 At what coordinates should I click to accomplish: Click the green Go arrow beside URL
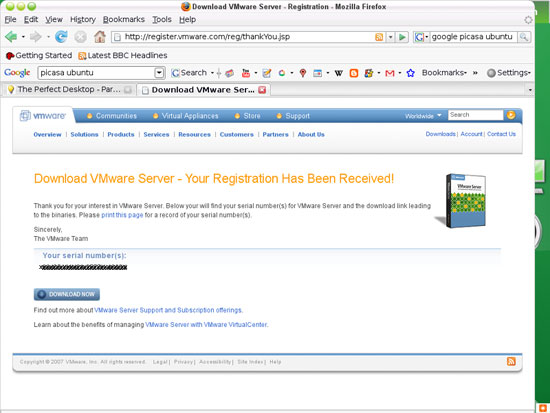pos(402,37)
